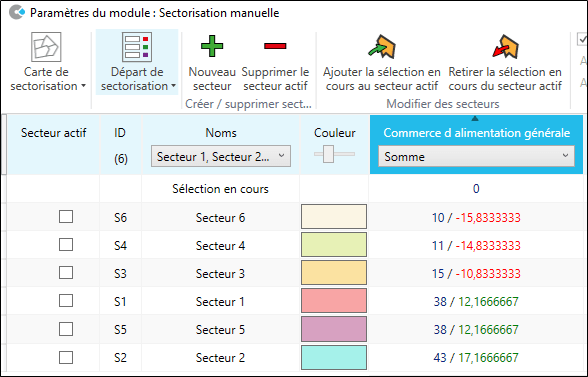Screen dimensions: 588x377
Task: Select the Secteur 4 name cell
Action: pos(220,246)
